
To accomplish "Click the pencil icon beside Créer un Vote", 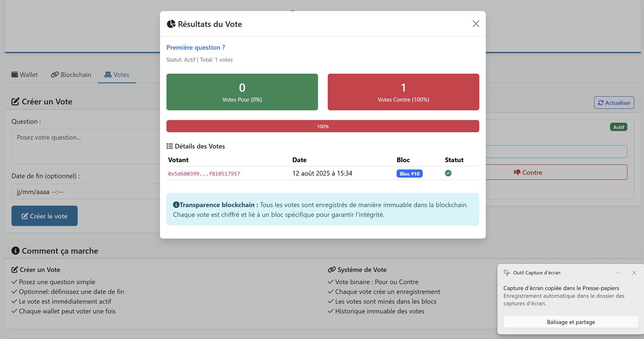I will 15,101.
